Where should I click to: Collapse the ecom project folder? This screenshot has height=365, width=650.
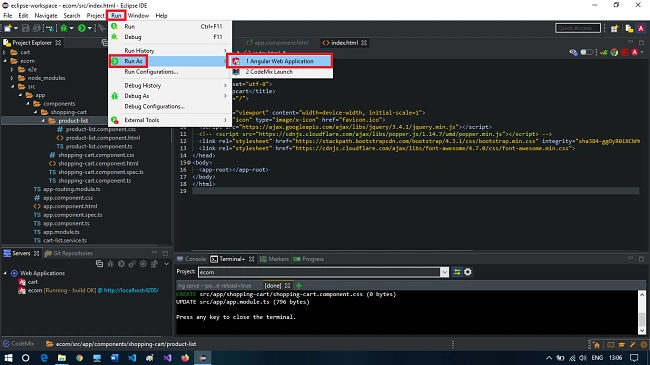5,61
